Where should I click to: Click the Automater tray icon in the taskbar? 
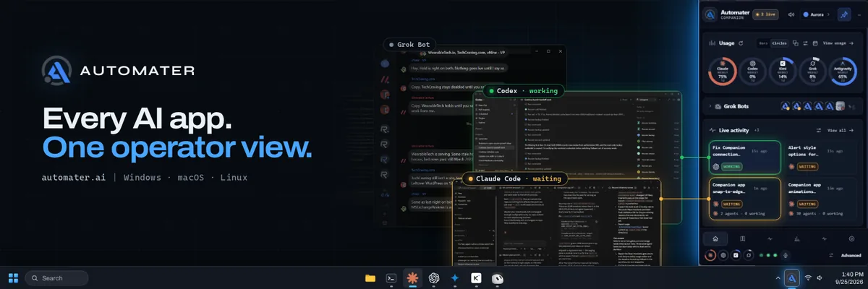click(x=791, y=277)
